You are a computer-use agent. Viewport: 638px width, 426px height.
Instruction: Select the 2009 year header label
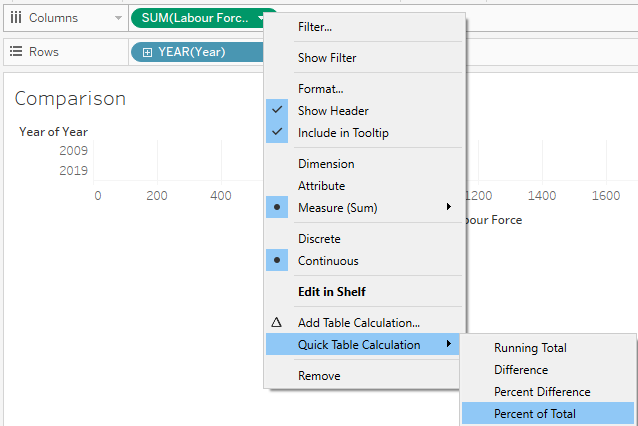pyautogui.click(x=73, y=150)
